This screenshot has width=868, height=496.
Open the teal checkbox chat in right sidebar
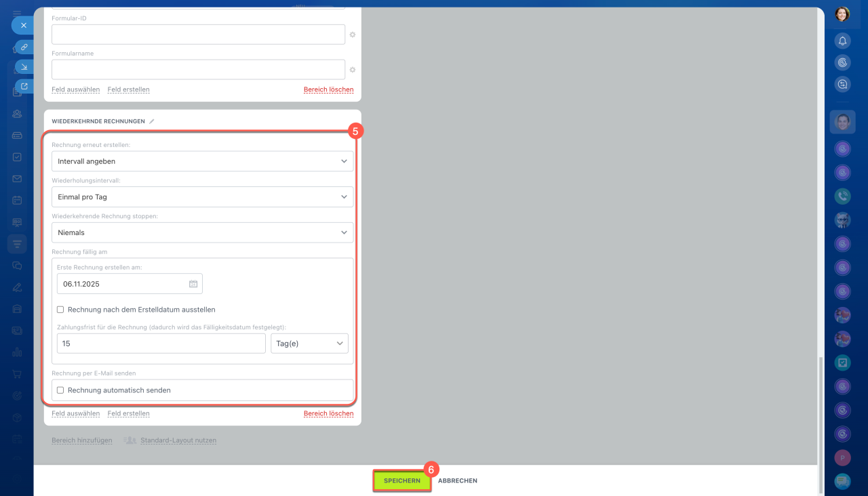(x=842, y=363)
